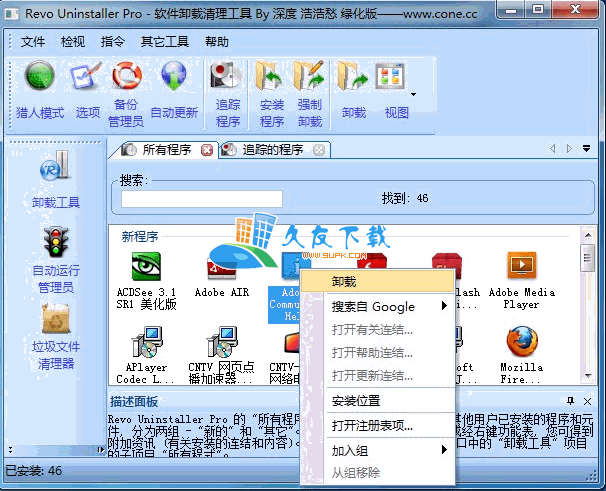Click the program list scrollbar thumb
The image size is (606, 491).
587,258
